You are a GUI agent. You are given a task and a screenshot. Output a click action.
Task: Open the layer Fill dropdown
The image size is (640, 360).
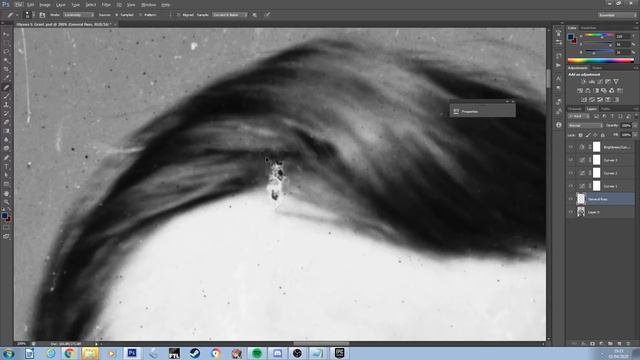coord(636,135)
